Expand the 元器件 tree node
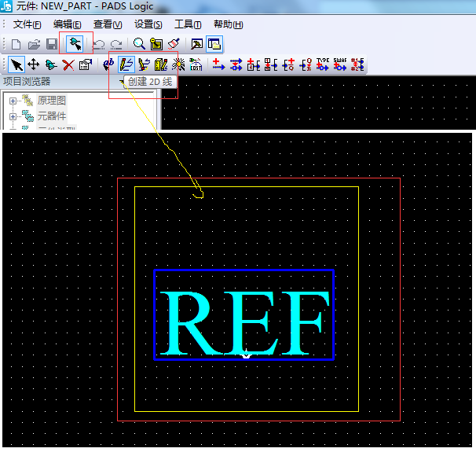Viewport: 476px width, 452px height. pyautogui.click(x=13, y=116)
